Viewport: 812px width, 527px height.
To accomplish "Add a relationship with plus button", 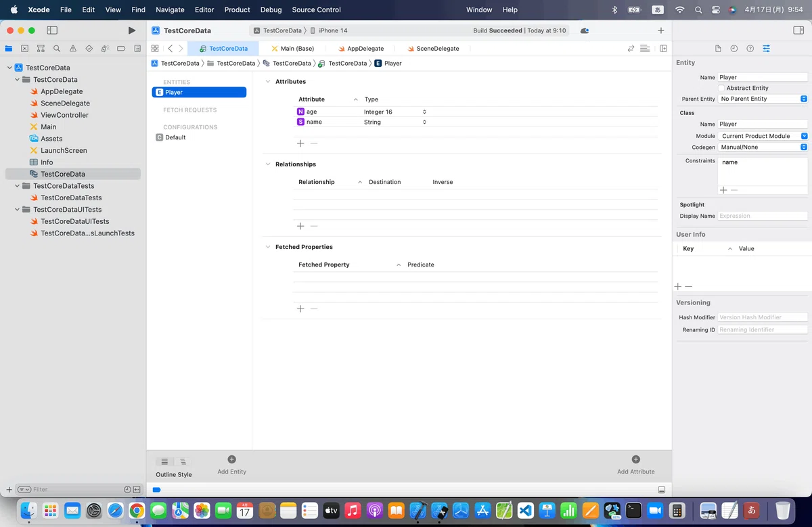I will pos(300,226).
